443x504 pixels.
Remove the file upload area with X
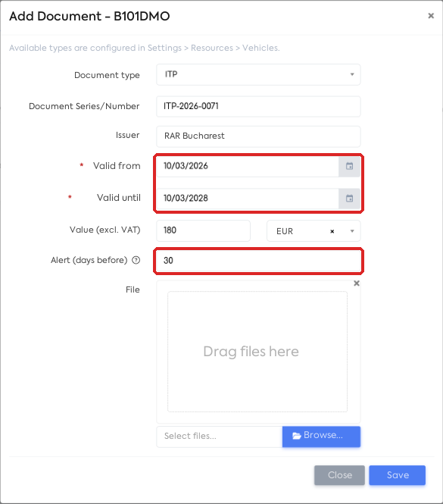(x=357, y=283)
